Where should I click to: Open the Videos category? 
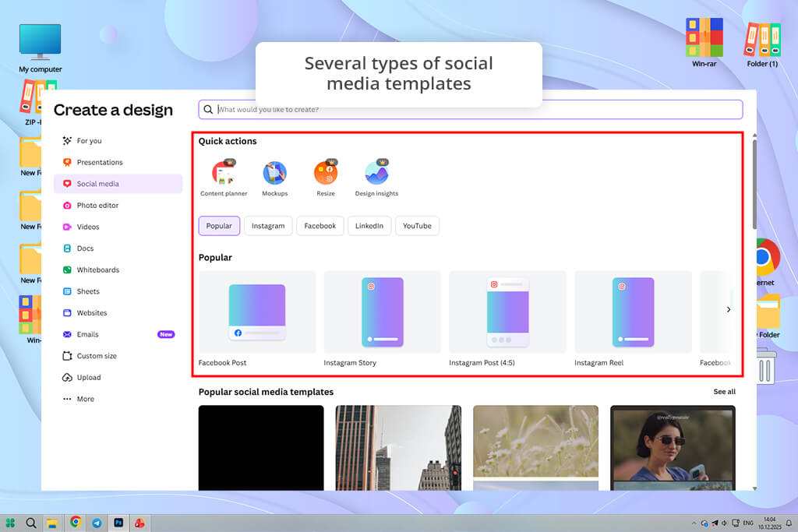tap(118, 227)
